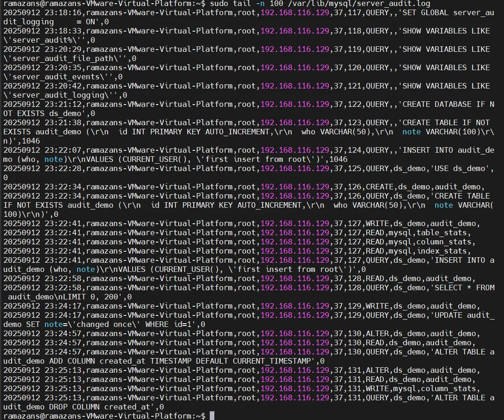Image resolution: width=504 pixels, height=420 pixels.
Task: Click the blinking cursor at the final prompt
Action: coord(211,415)
